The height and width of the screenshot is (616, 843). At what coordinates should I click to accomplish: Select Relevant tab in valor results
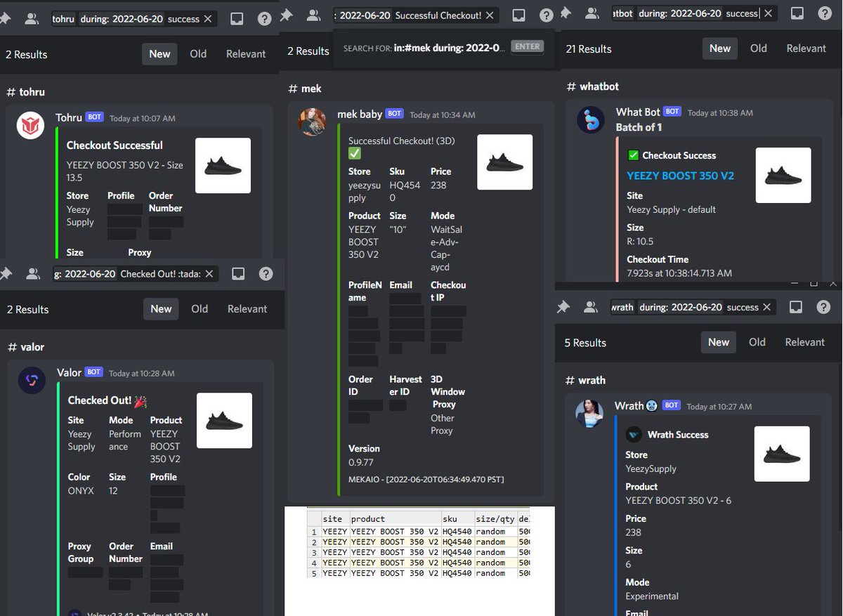tap(247, 309)
